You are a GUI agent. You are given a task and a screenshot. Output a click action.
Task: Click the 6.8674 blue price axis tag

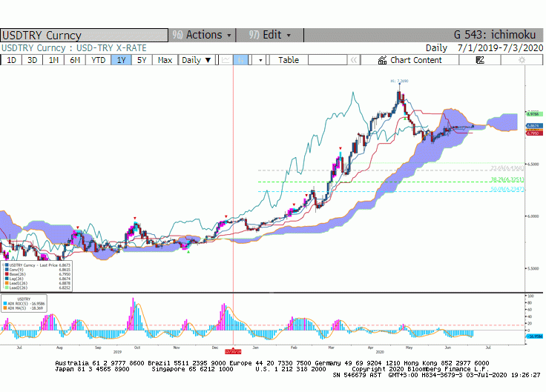click(534, 125)
